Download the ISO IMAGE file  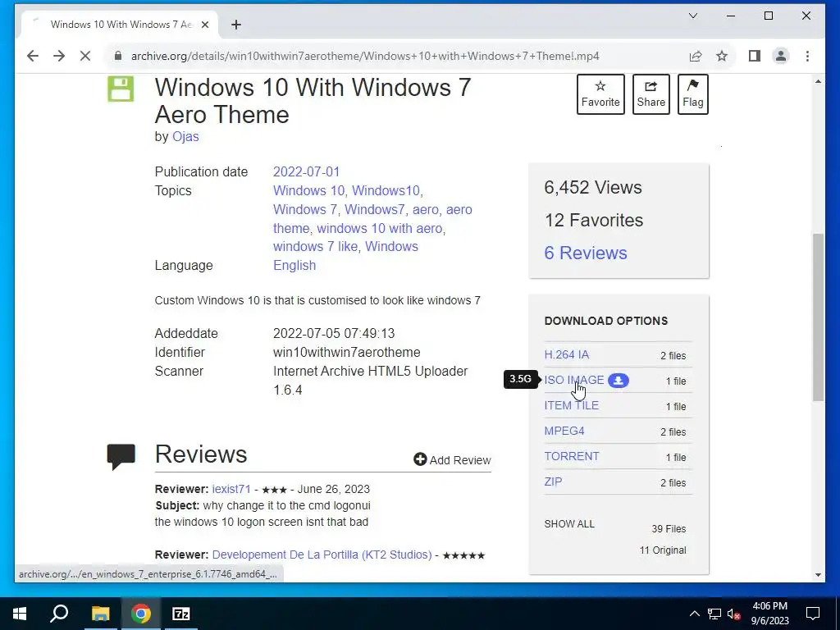[x=573, y=380]
